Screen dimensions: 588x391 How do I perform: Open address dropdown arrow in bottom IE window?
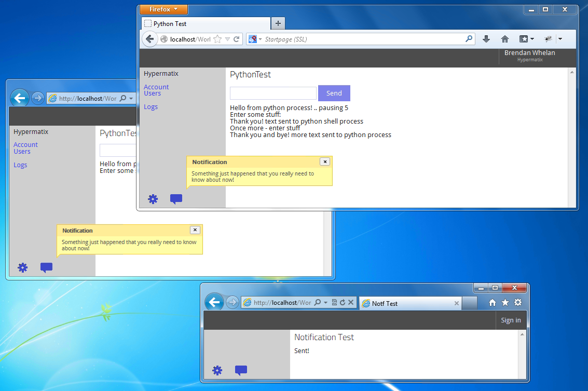[325, 302]
